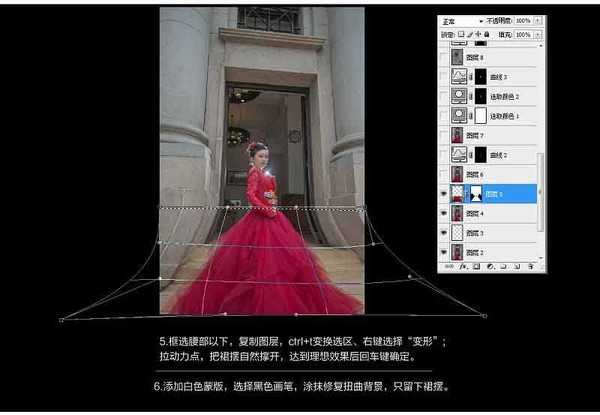600x415 pixels.
Task: Show layer 图层 6 via visibility box
Action: 445,174
